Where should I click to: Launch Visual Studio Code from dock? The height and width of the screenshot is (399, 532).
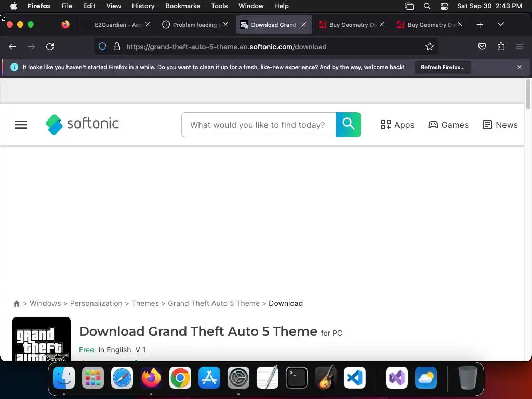[355, 378]
